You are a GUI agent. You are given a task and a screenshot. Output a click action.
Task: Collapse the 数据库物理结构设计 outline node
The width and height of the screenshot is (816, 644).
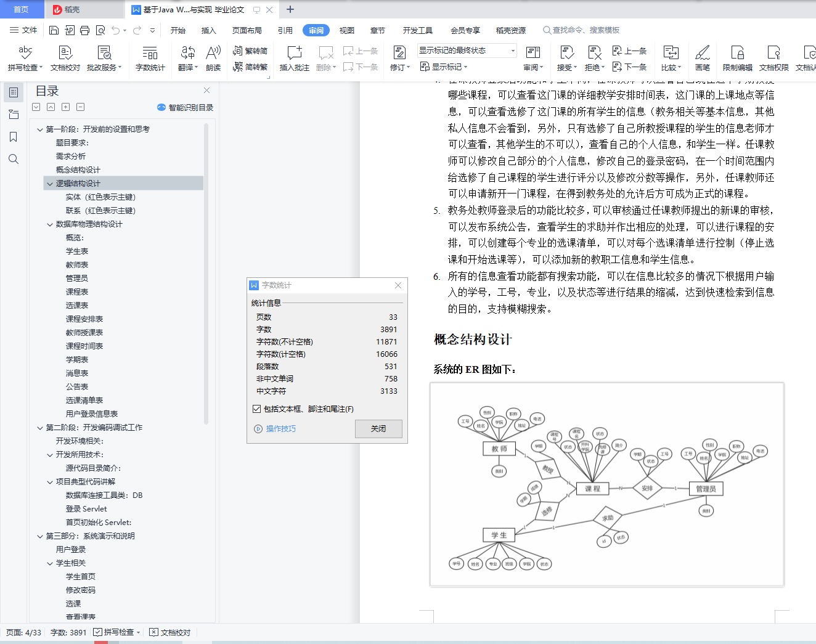(x=50, y=224)
